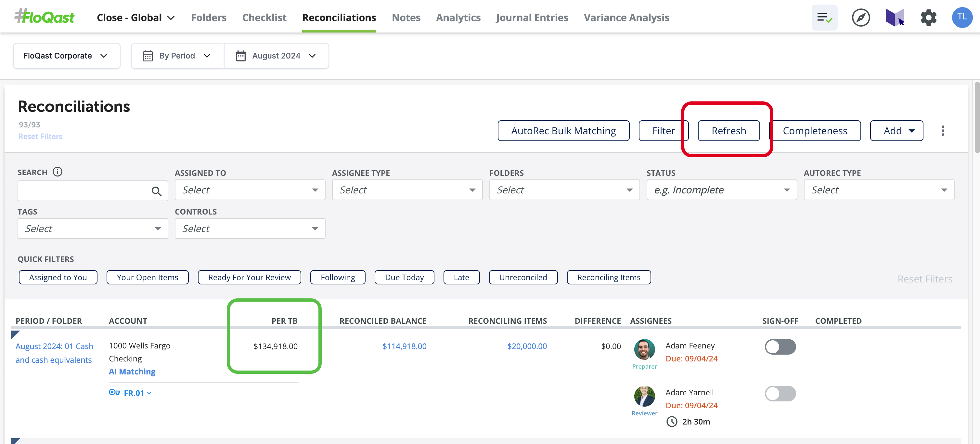980x444 pixels.
Task: Open the settings gear icon
Action: [928, 18]
